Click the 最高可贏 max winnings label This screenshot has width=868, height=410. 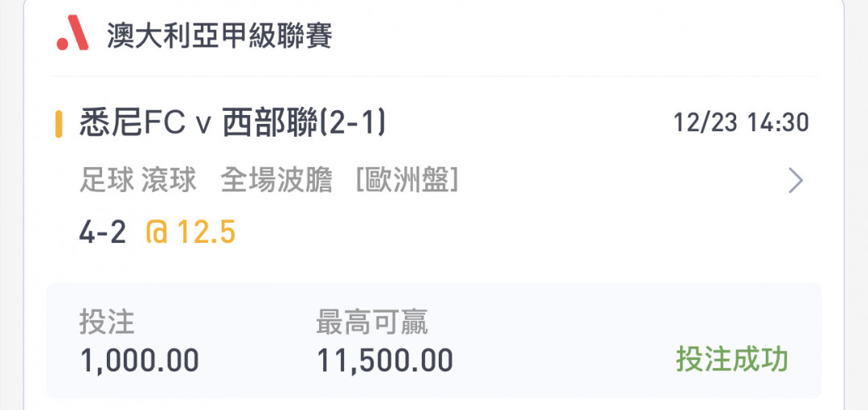click(372, 322)
